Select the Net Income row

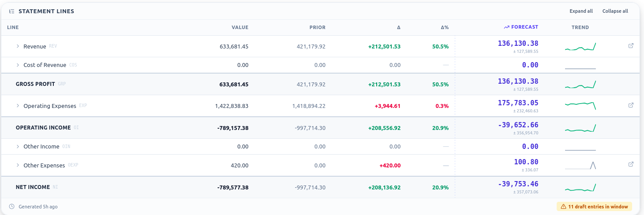click(320, 187)
